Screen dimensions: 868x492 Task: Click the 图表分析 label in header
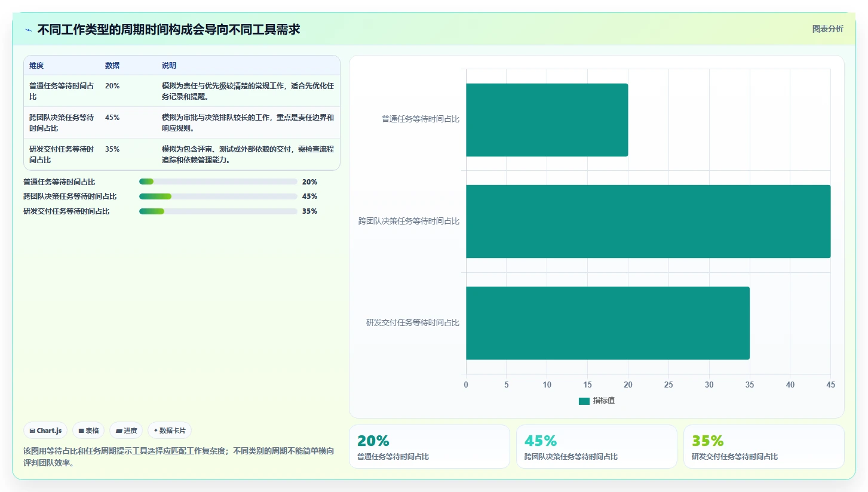[x=827, y=29]
